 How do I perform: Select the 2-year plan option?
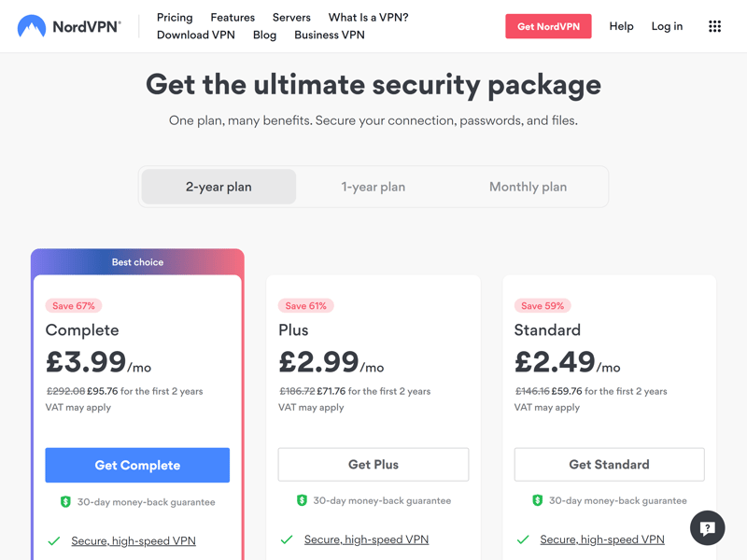(218, 187)
